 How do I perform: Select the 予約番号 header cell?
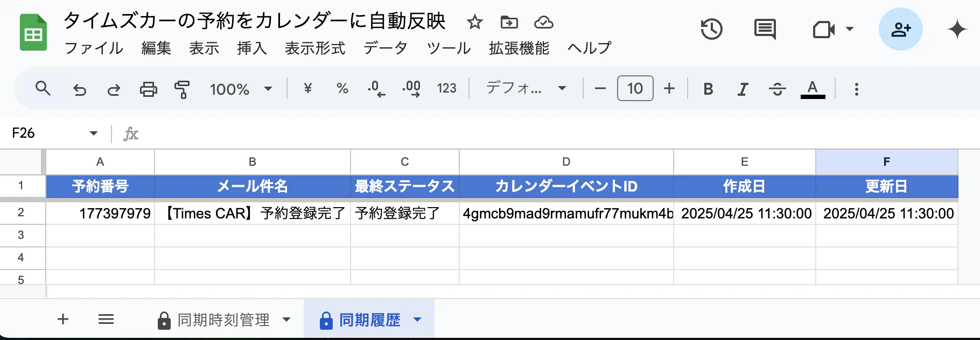click(100, 186)
